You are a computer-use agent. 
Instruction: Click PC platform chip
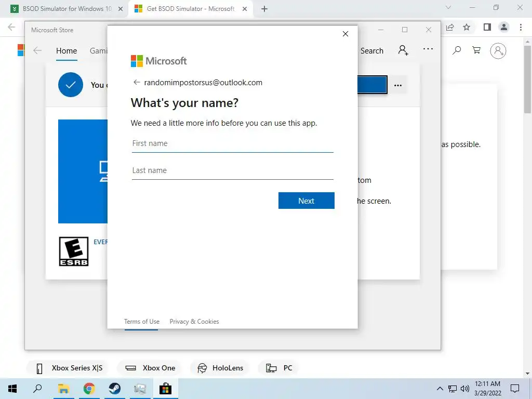pos(278,368)
